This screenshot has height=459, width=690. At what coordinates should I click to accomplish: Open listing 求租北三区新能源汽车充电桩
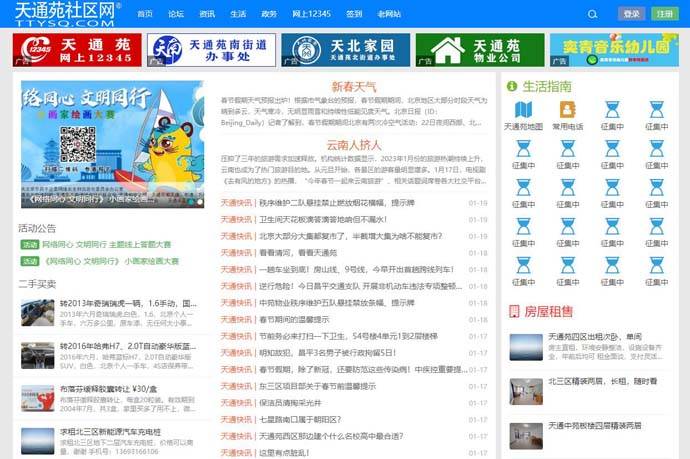[x=110, y=432]
